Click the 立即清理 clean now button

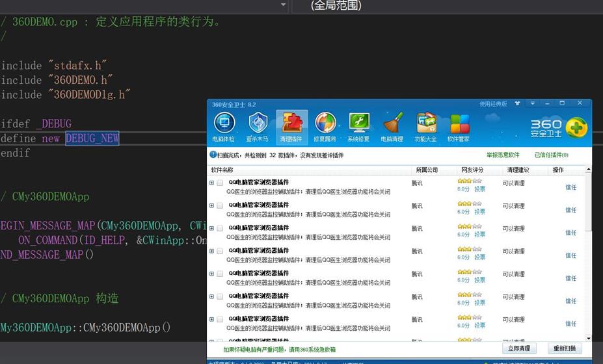(519, 348)
